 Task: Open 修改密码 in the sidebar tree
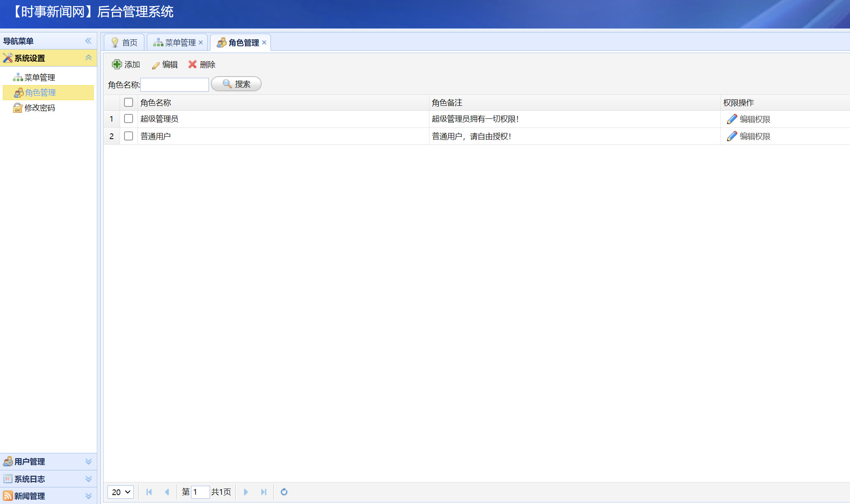pos(39,108)
